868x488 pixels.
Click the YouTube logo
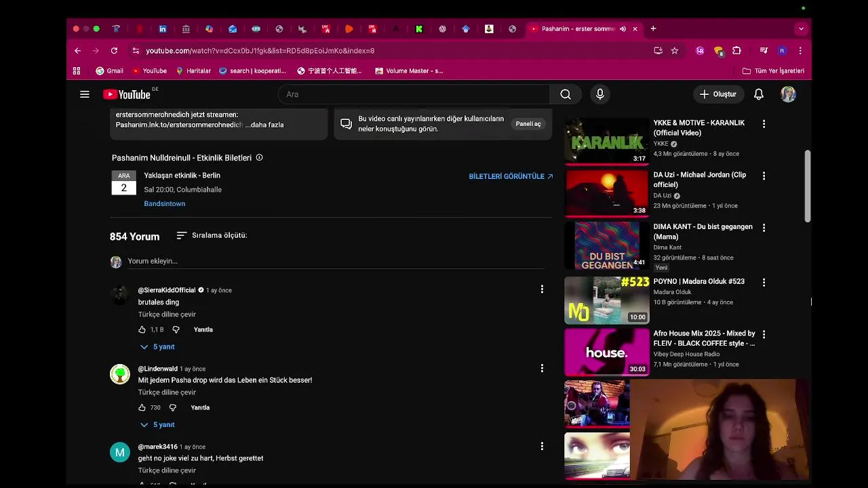click(x=127, y=94)
